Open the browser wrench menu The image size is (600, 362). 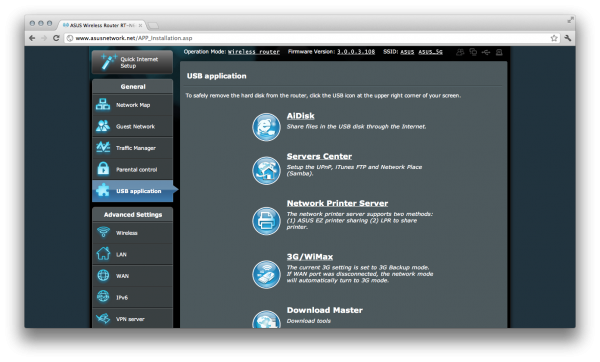[568, 38]
